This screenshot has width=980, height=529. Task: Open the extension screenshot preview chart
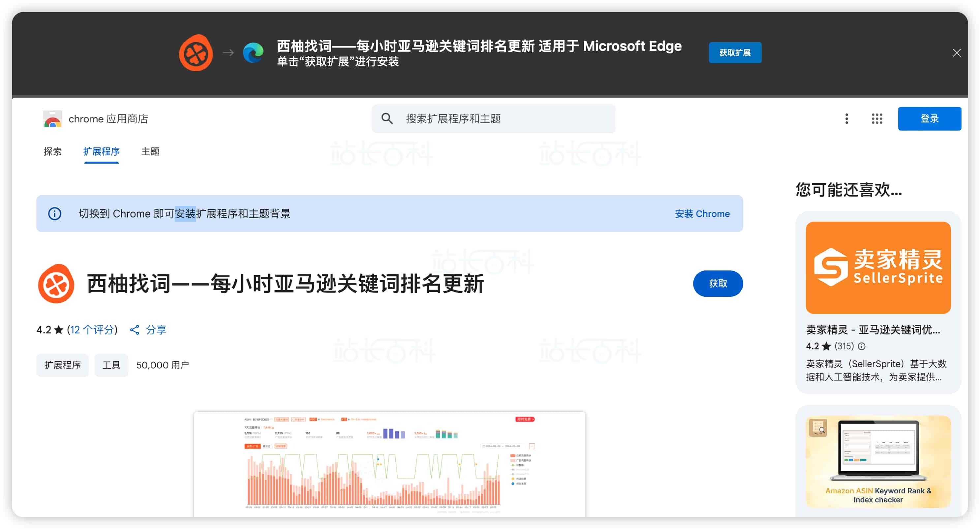click(x=389, y=464)
